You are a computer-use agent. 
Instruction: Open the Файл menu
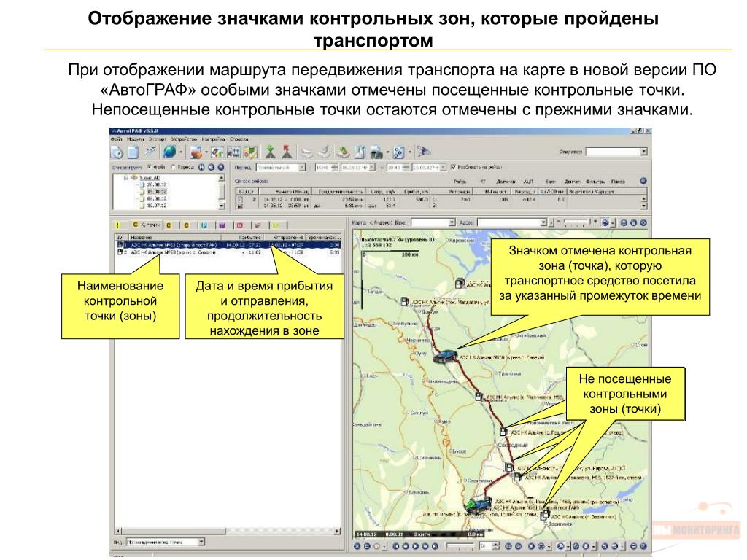pos(117,139)
